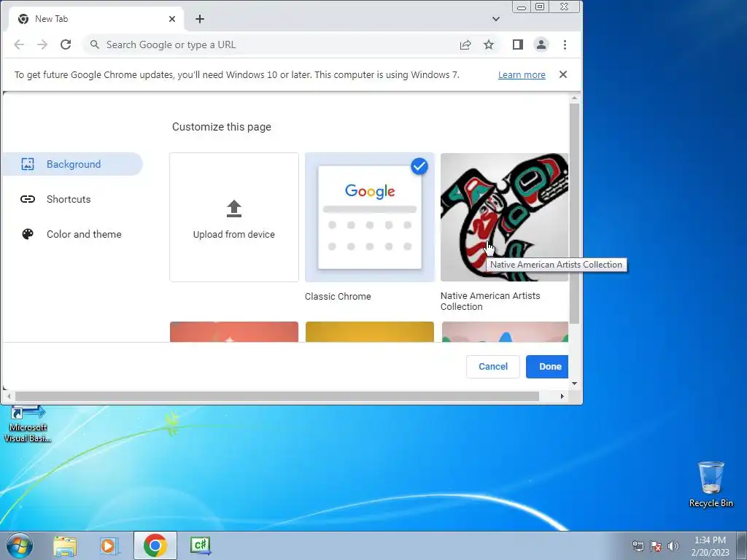Open the pink landscape collection thumbnail
This screenshot has height=560, width=747.
pyautogui.click(x=505, y=332)
